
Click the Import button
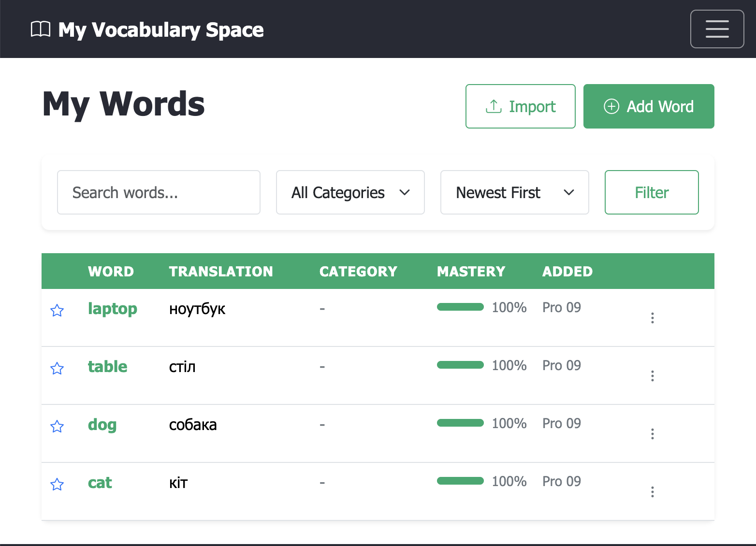(x=520, y=106)
